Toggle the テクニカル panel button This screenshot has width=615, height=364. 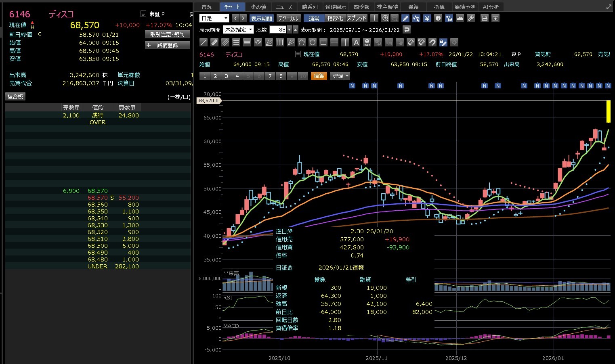click(288, 18)
